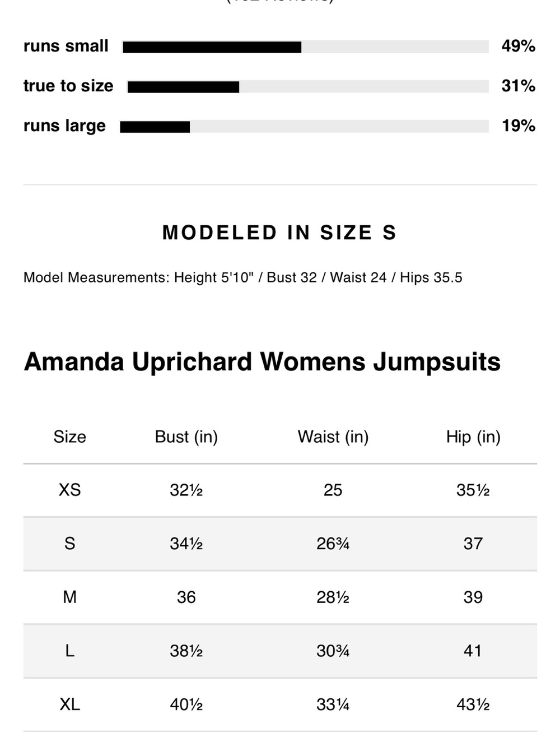Click the 43½ hip cell for XL
This screenshot has width=560, height=747.
click(473, 704)
